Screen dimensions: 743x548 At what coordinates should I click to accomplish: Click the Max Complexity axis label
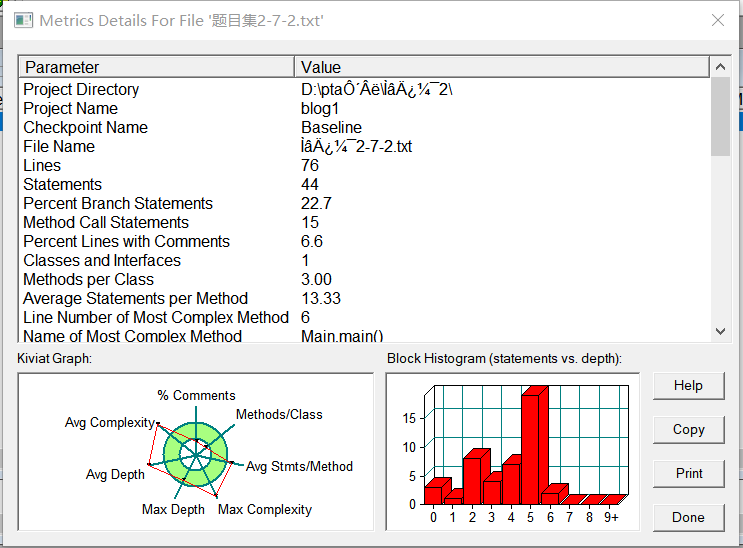tap(265, 510)
